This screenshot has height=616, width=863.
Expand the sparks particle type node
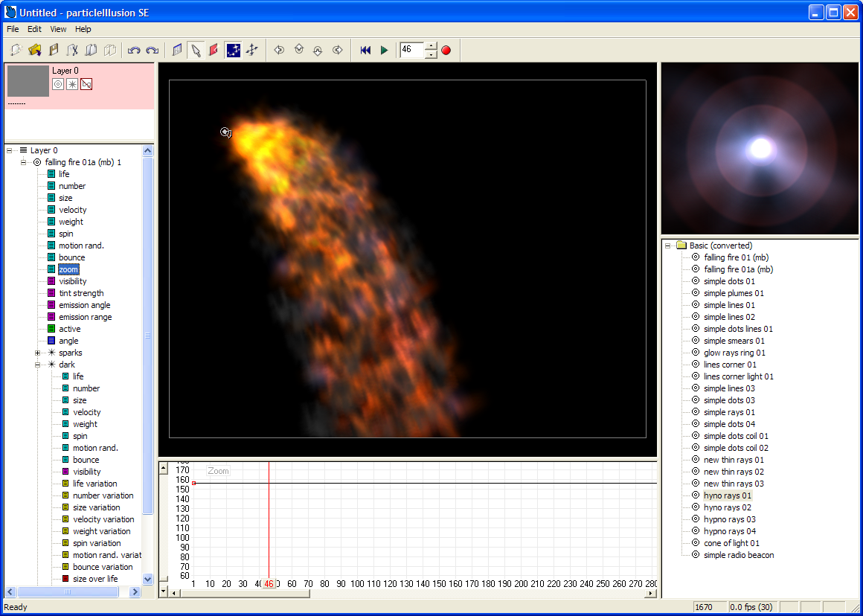click(38, 353)
